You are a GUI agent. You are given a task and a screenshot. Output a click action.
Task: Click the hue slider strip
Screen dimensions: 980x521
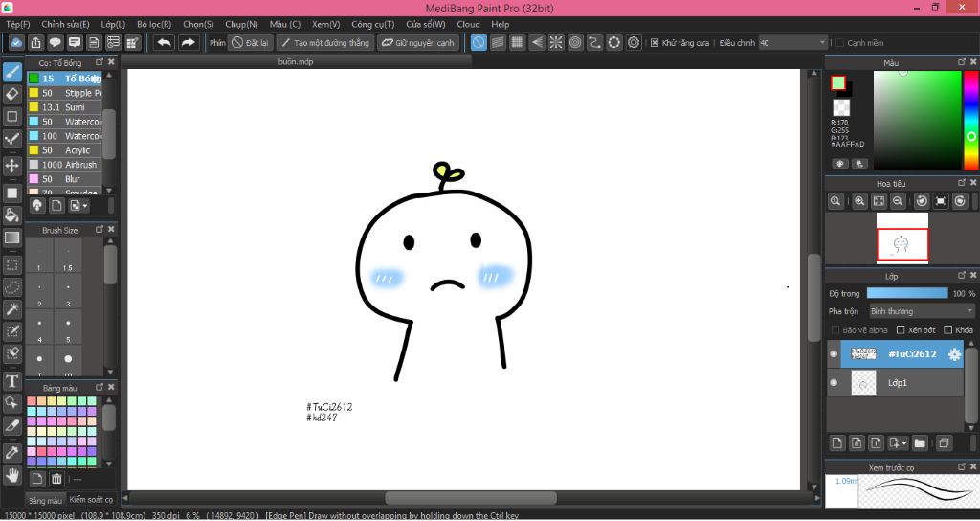(970, 120)
